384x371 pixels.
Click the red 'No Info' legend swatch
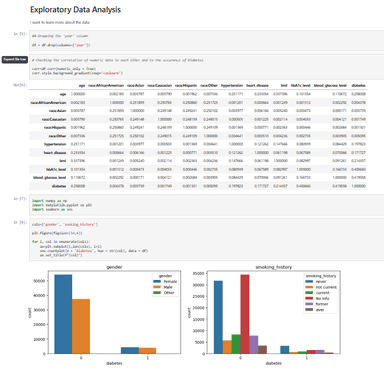[x=309, y=298]
